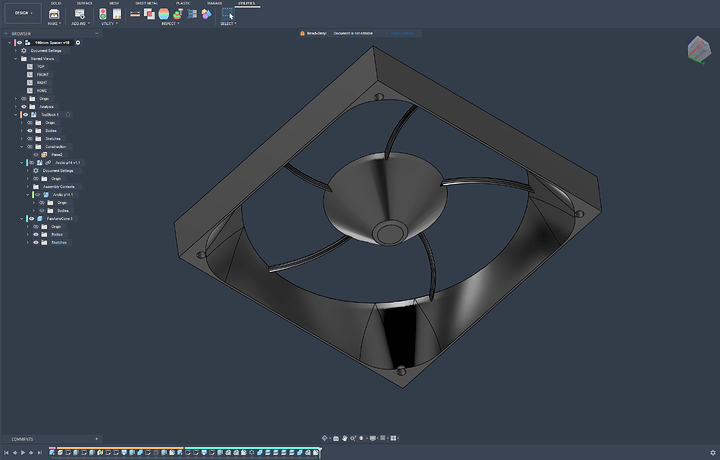Viewport: 720px width, 460px height.
Task: Toggle visibility of 140mm Spacer root component
Action: tap(20, 42)
